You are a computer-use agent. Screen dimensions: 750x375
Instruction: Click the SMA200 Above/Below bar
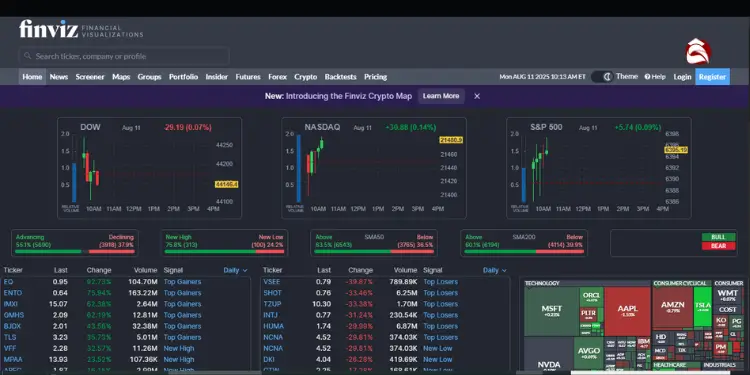(x=524, y=252)
